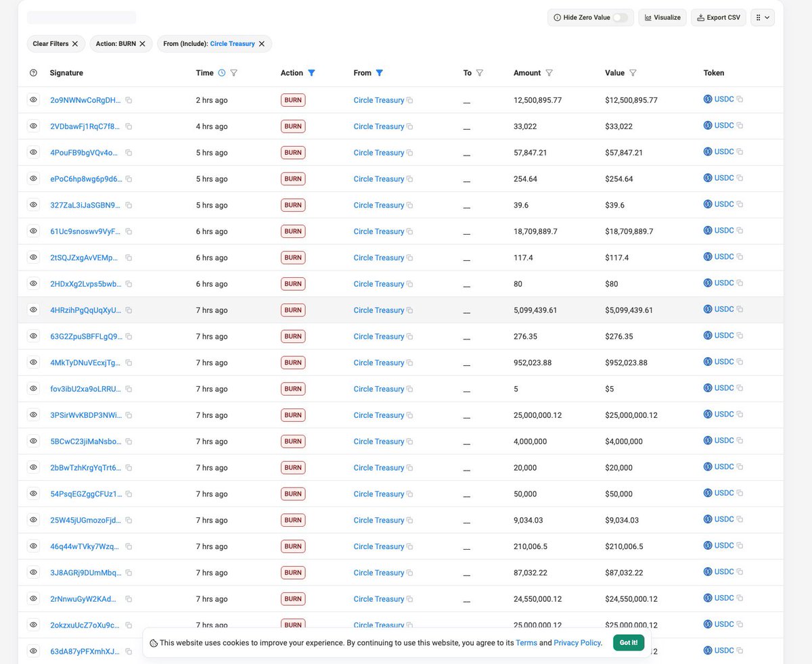Copy signature 61Uc9snoswv9VyF
The height and width of the screenshot is (664, 812).
coord(129,231)
